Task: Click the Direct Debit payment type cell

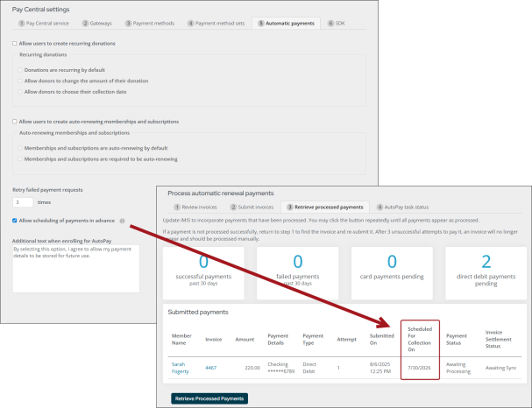Action: pos(309,368)
